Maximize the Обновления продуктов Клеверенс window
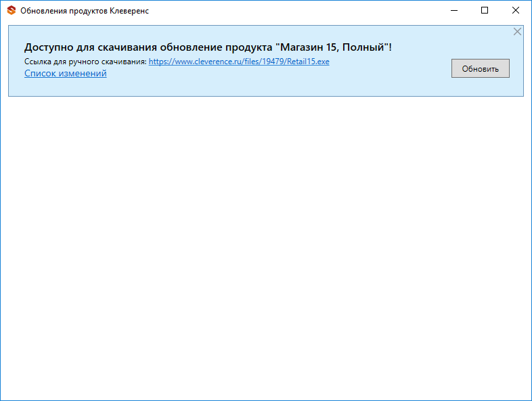Viewport: 532px width, 401px height. (x=485, y=11)
